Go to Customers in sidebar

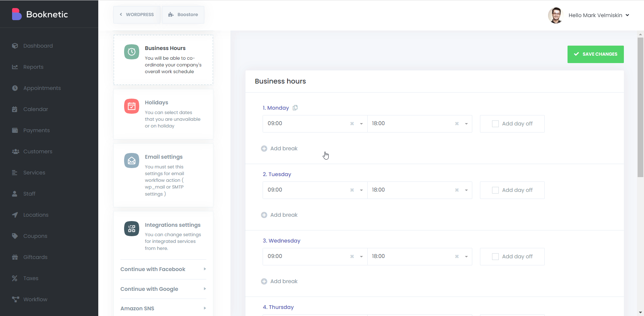pos(38,151)
